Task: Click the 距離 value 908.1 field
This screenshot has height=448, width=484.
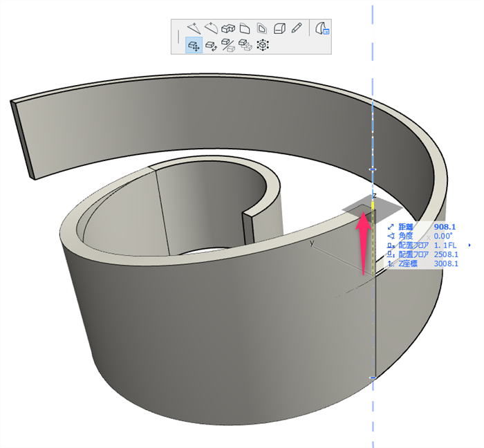Action: tap(445, 227)
